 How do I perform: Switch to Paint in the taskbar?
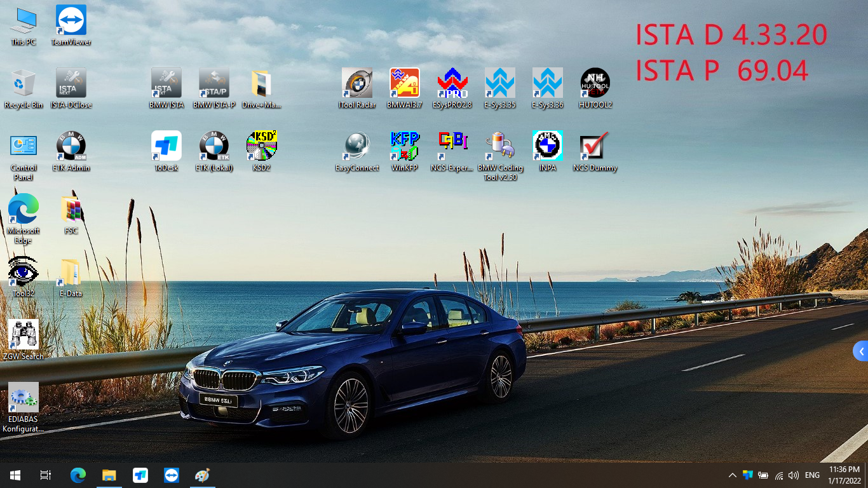pos(202,475)
